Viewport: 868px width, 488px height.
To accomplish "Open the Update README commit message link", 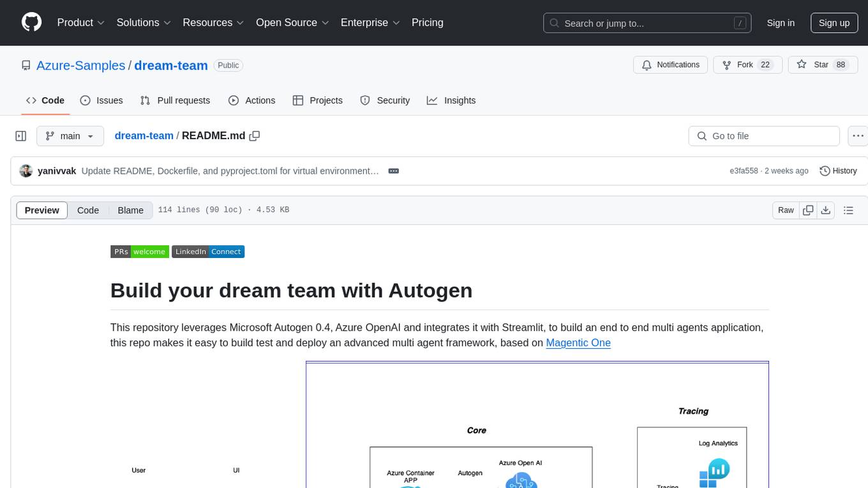I will 230,171.
